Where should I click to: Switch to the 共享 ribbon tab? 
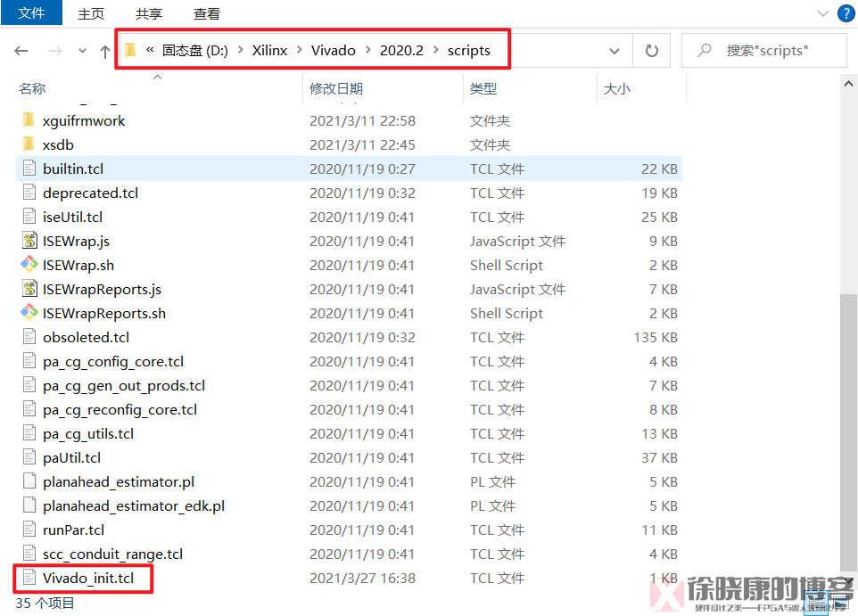pos(149,13)
